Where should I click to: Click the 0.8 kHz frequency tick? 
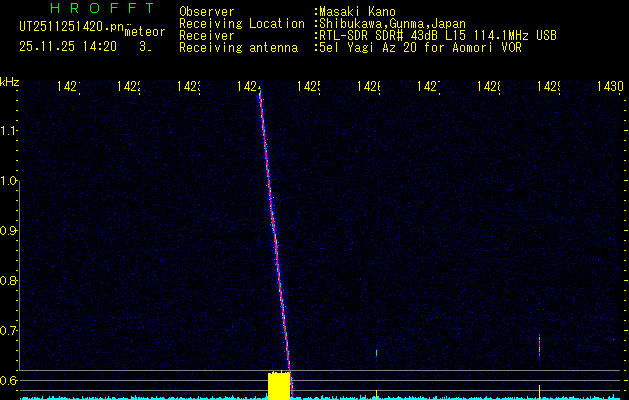(9, 281)
